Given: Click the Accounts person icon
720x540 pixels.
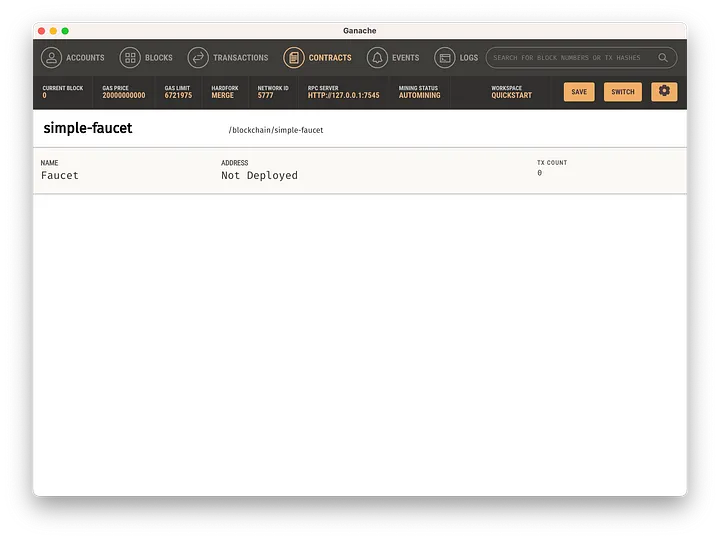Looking at the screenshot, I should click(52, 58).
